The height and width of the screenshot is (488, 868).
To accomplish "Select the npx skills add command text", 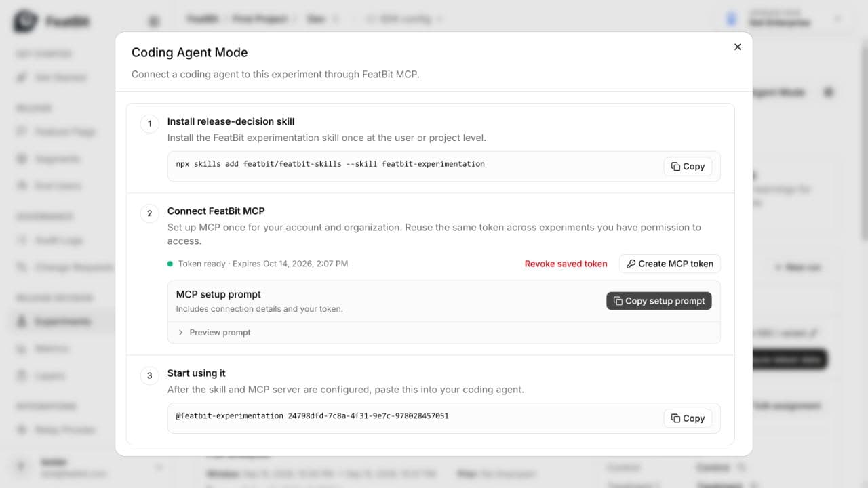I will pyautogui.click(x=330, y=164).
